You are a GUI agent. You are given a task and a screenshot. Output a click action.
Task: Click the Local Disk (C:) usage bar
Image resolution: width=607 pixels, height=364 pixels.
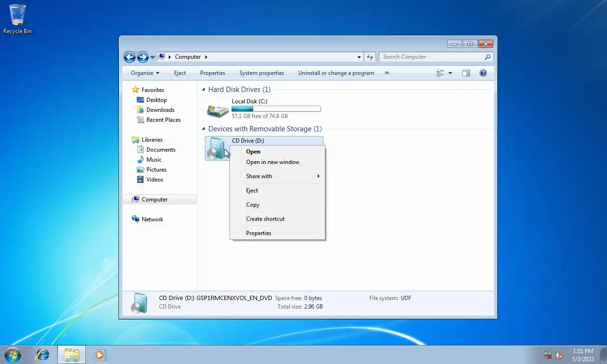point(276,109)
